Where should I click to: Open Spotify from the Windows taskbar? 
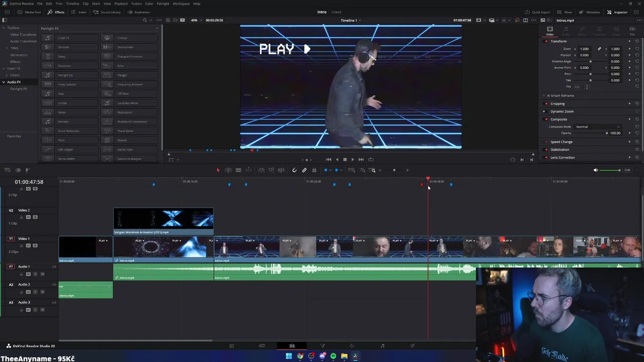(333, 356)
